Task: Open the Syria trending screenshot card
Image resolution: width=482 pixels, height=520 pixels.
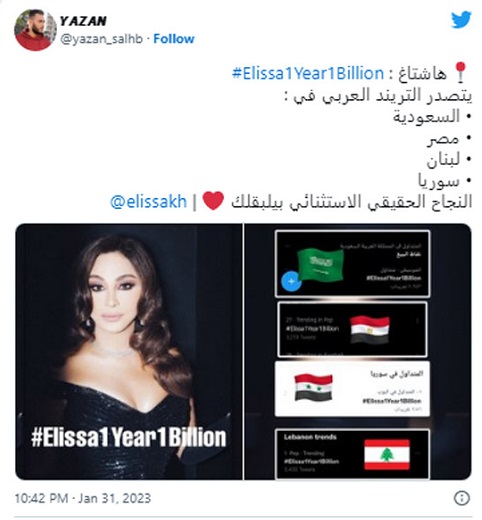Action: 352,389
